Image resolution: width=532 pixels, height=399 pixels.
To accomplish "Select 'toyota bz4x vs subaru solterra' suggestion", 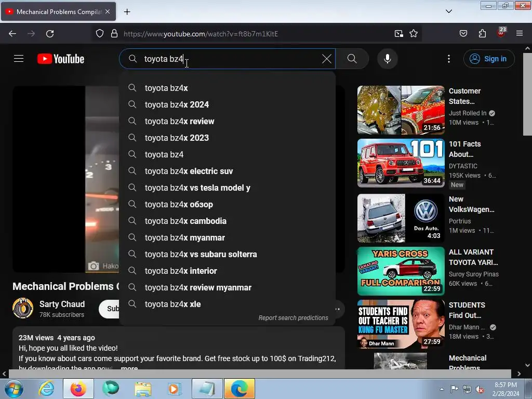I will (228, 254).
